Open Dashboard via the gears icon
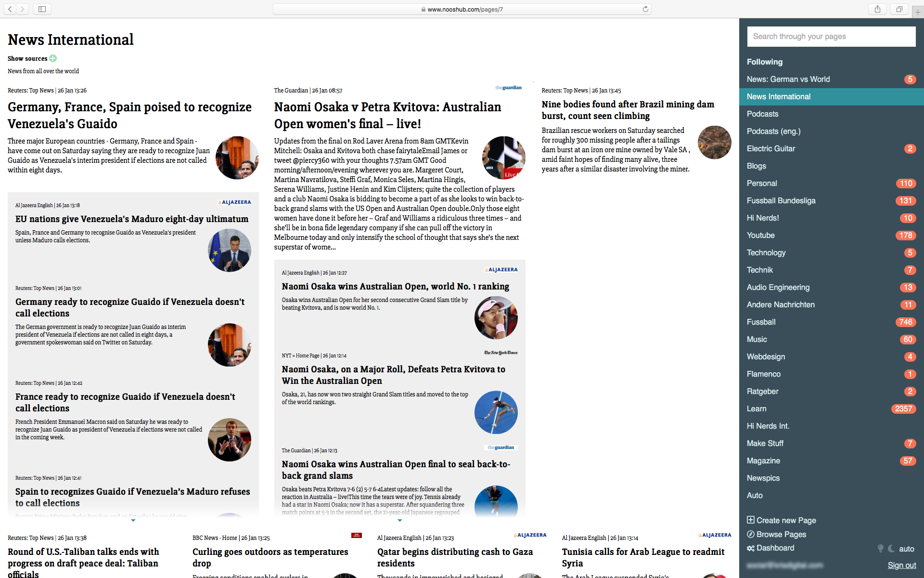Image resolution: width=924 pixels, height=578 pixels. tap(750, 548)
